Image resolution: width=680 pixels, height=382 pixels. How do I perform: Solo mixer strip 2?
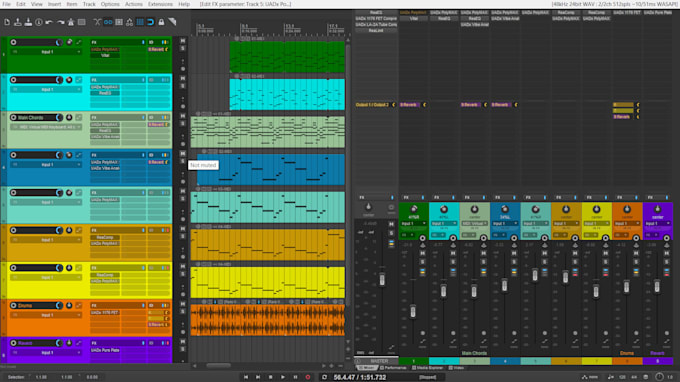453,262
